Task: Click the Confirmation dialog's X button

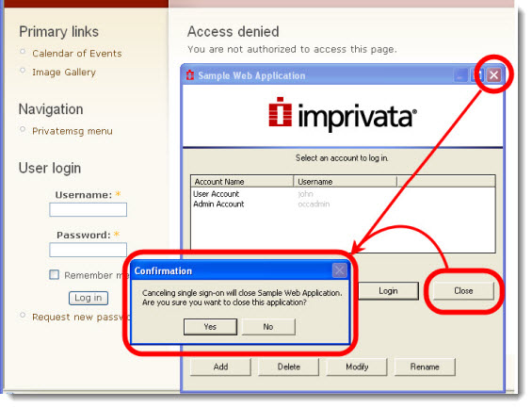Action: click(339, 270)
